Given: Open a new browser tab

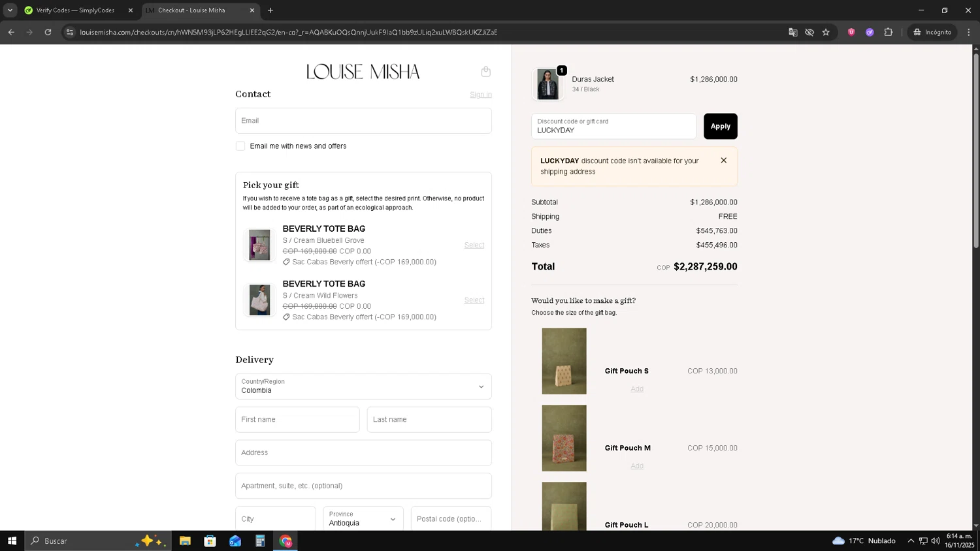Looking at the screenshot, I should coord(270,10).
